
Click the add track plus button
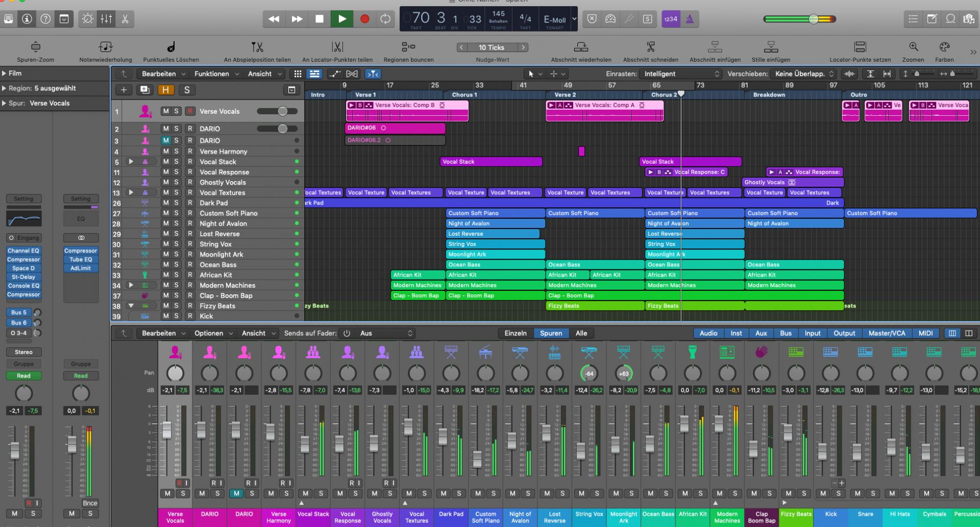point(124,90)
